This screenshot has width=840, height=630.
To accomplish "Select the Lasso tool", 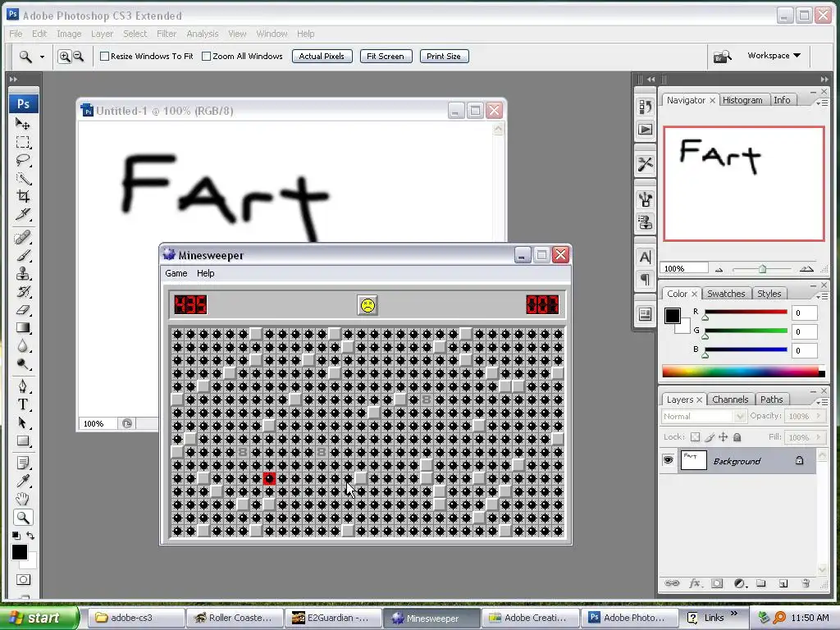I will click(22, 160).
